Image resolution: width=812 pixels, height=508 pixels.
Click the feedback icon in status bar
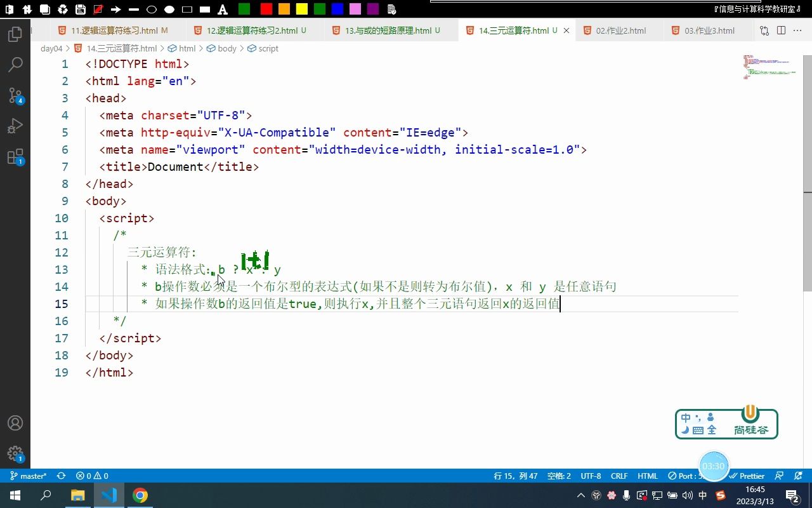(x=779, y=476)
